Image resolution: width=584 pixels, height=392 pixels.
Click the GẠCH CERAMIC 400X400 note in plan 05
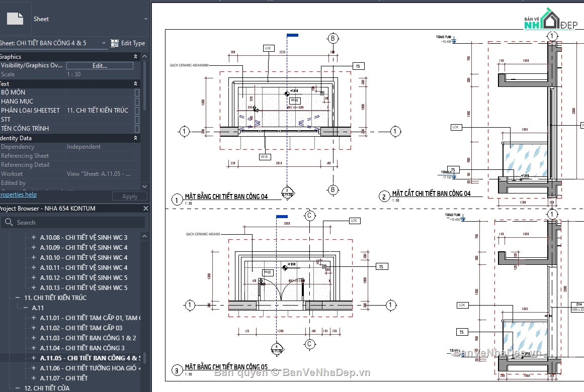[203, 234]
